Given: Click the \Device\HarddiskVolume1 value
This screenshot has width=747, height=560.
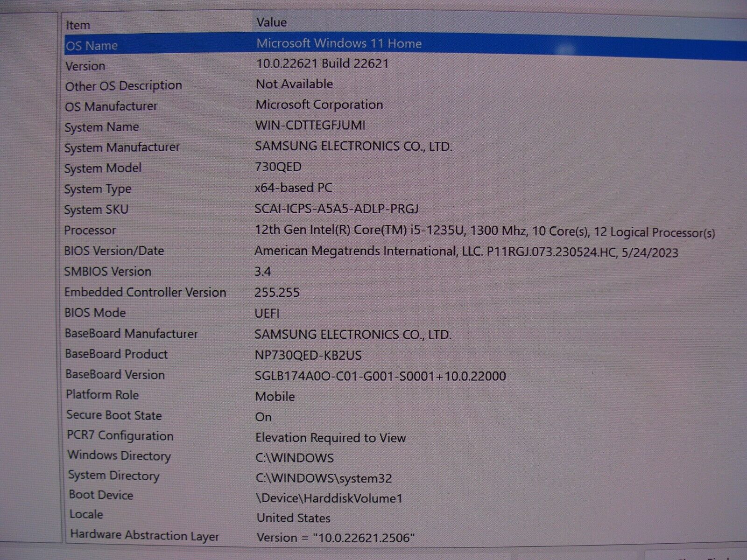Looking at the screenshot, I should click(329, 498).
